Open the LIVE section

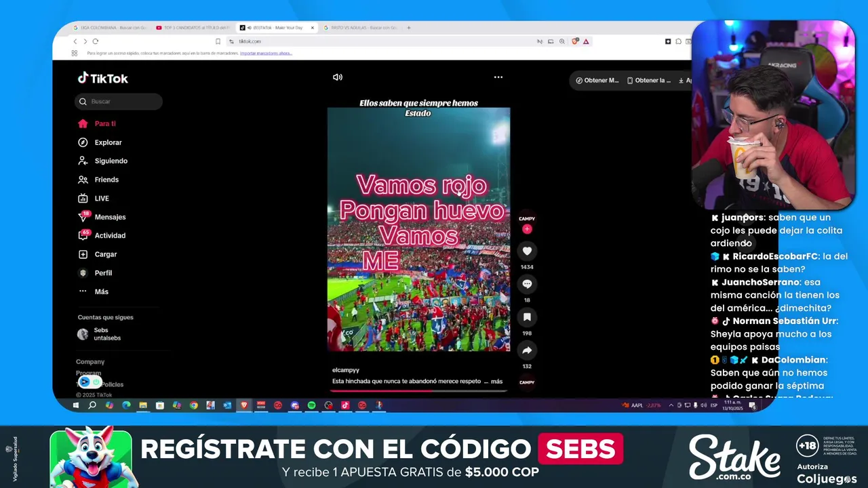click(x=94, y=199)
